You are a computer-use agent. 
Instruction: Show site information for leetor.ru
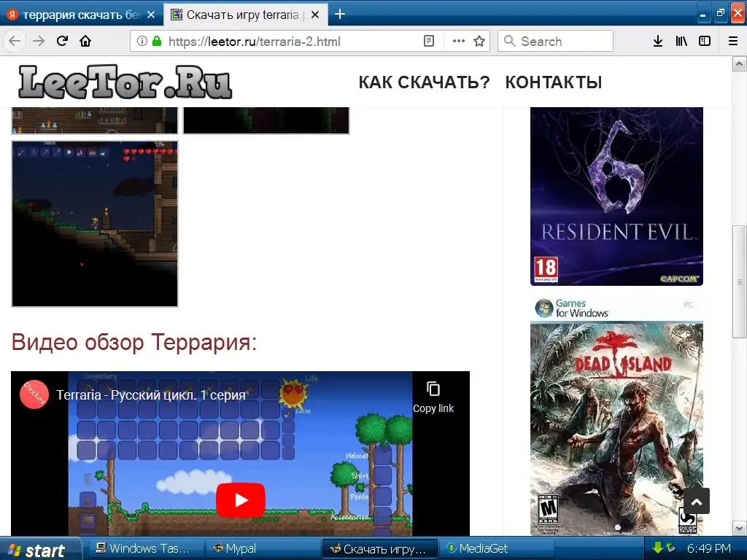point(142,41)
